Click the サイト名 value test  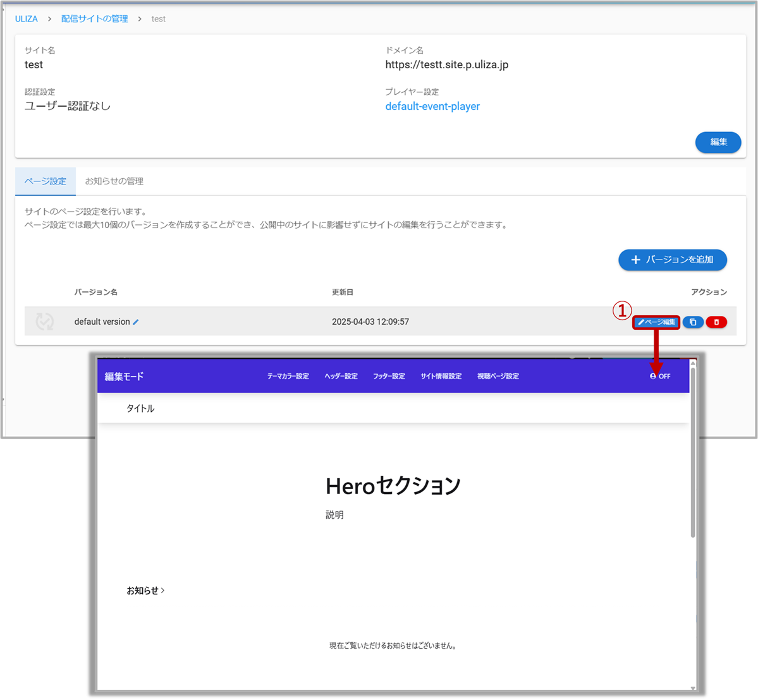34,64
